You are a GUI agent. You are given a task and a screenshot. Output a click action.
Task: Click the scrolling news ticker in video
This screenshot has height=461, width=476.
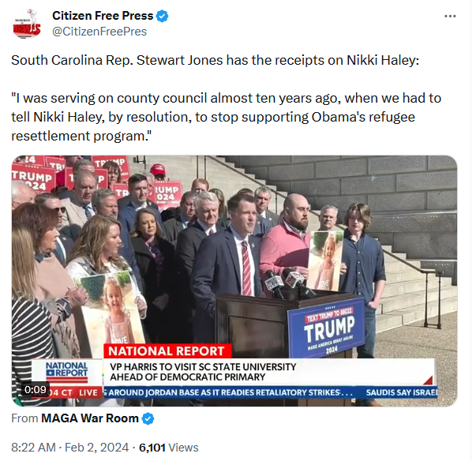point(271,392)
